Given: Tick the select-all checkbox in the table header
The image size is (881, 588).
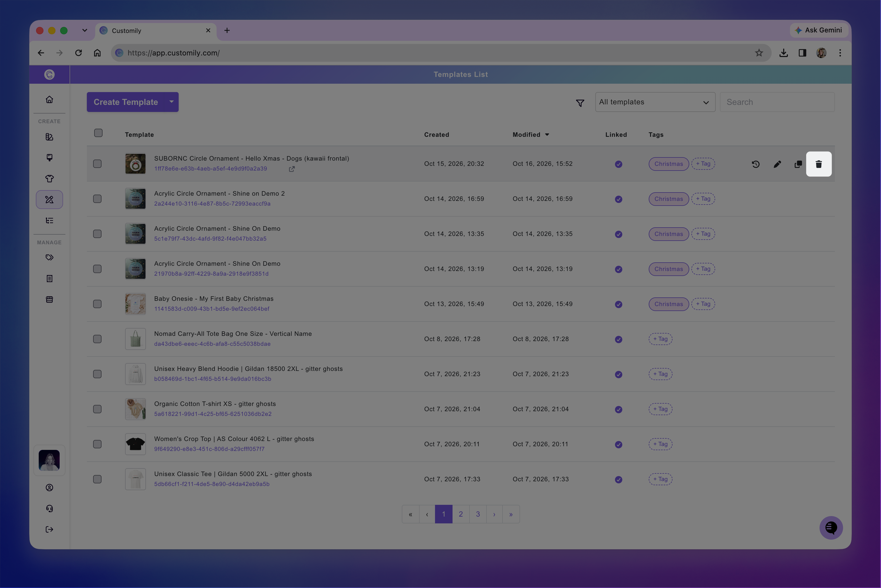Looking at the screenshot, I should [x=98, y=133].
